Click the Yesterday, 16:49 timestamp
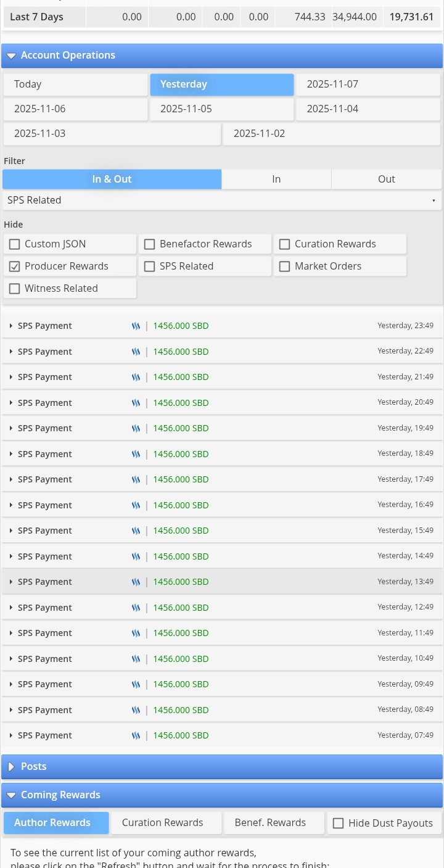Image resolution: width=444 pixels, height=868 pixels. pyautogui.click(x=405, y=505)
